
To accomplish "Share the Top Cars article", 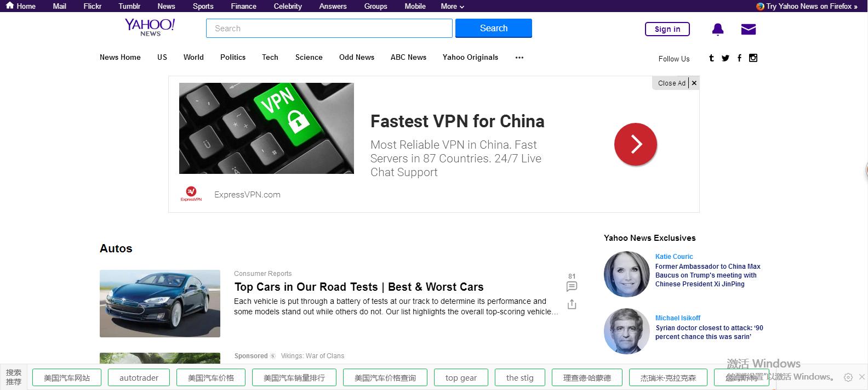I will coord(572,304).
